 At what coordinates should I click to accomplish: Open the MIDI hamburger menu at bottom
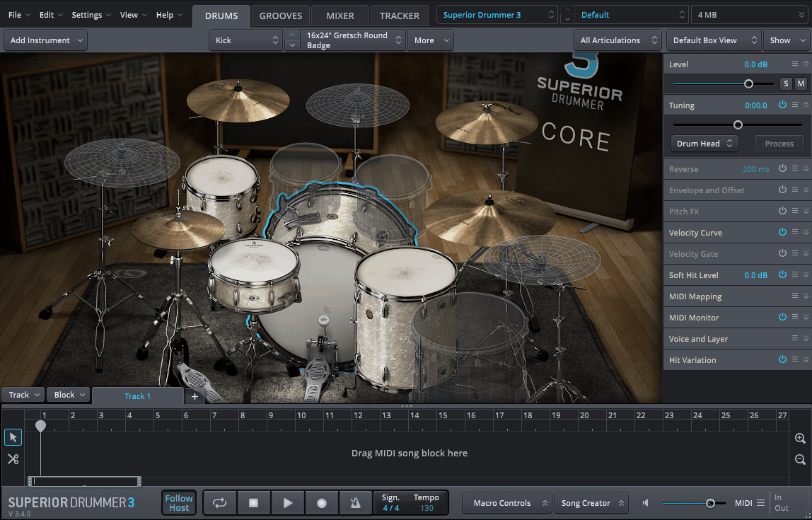tap(761, 503)
